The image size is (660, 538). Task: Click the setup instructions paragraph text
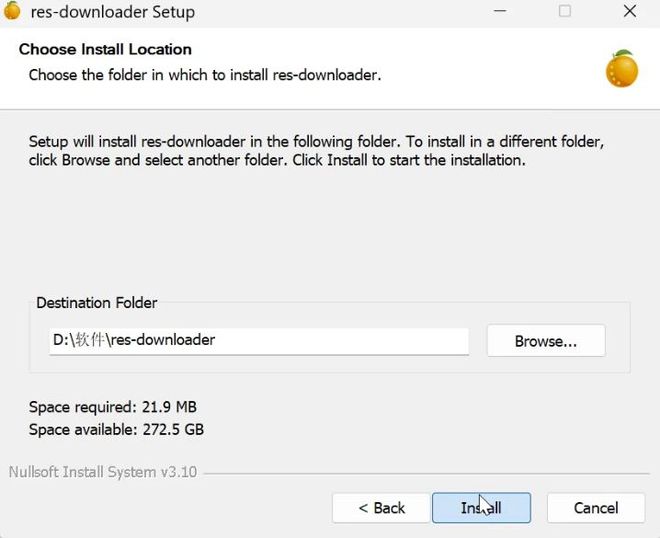coord(317,151)
